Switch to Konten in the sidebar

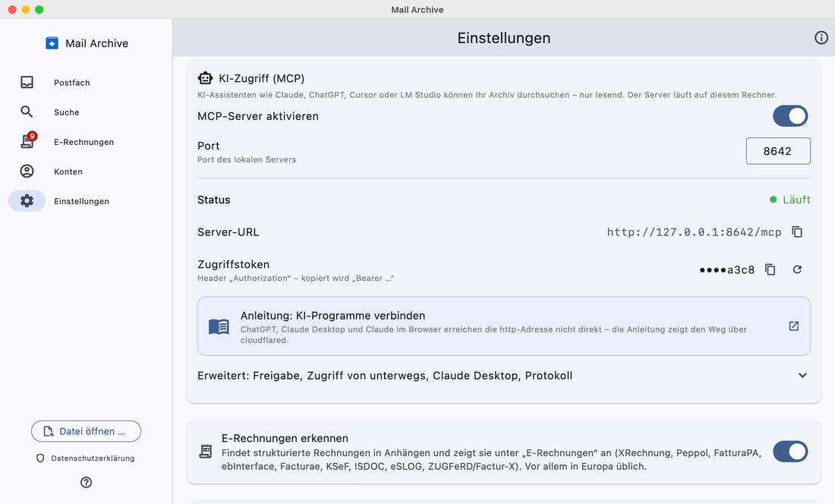(x=68, y=172)
